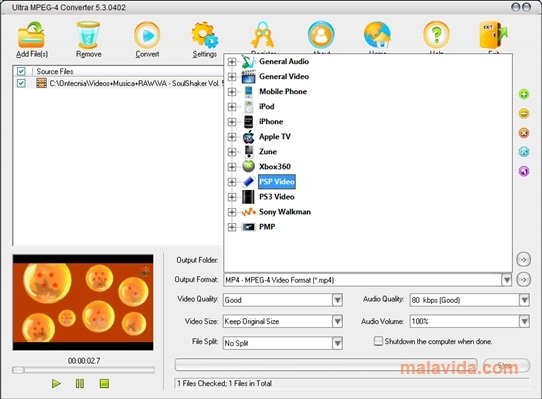Click the round arrow button beside Output Folder
Viewport: 542px width, 399px height.
523,259
